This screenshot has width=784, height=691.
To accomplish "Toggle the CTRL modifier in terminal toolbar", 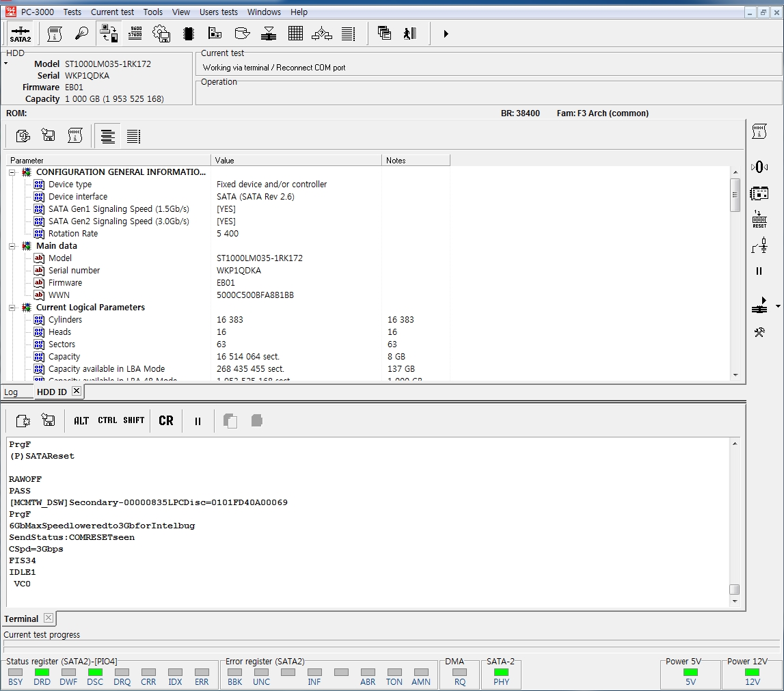I will click(x=107, y=421).
